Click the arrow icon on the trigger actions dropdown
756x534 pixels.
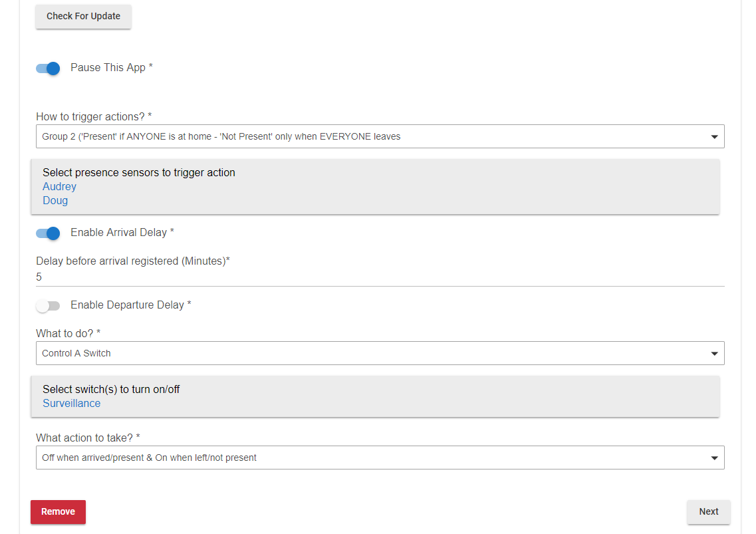click(x=714, y=137)
